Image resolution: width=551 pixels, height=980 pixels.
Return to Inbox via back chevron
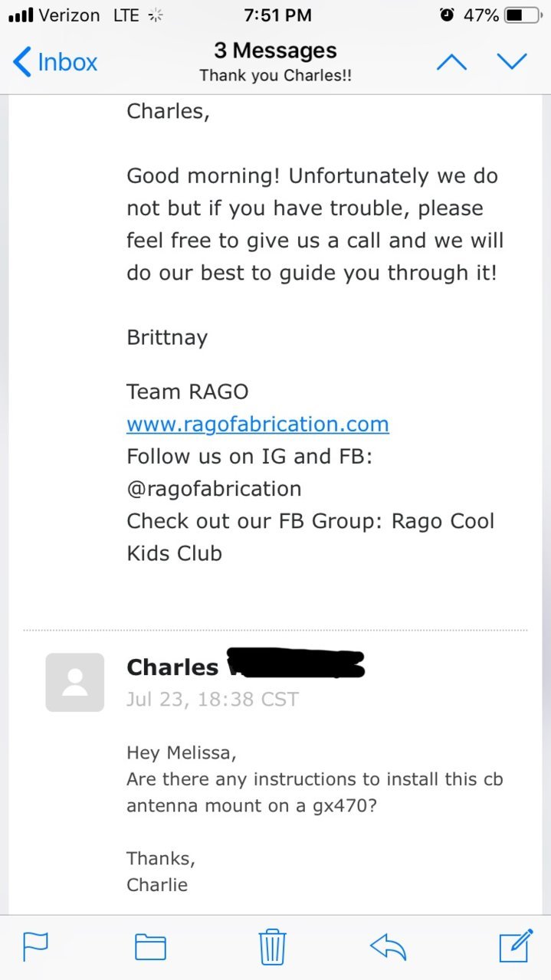pos(55,62)
